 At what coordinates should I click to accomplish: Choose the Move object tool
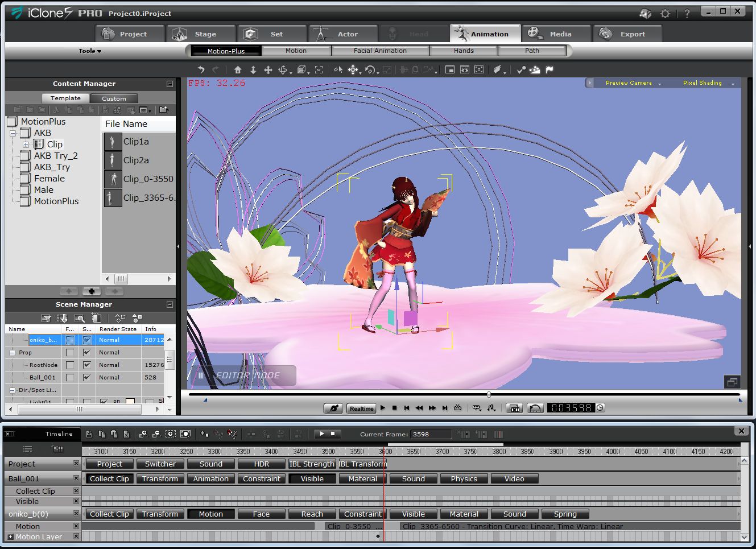point(353,69)
